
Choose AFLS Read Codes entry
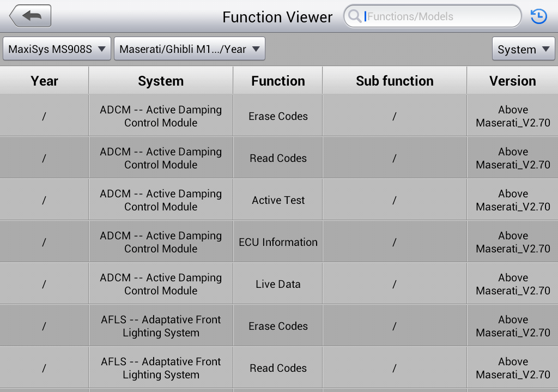coord(279,367)
